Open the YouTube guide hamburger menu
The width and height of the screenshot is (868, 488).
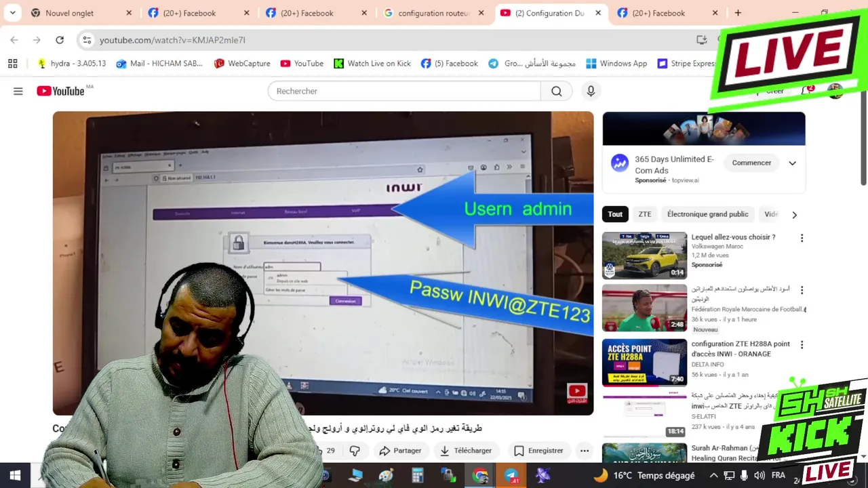tap(18, 91)
